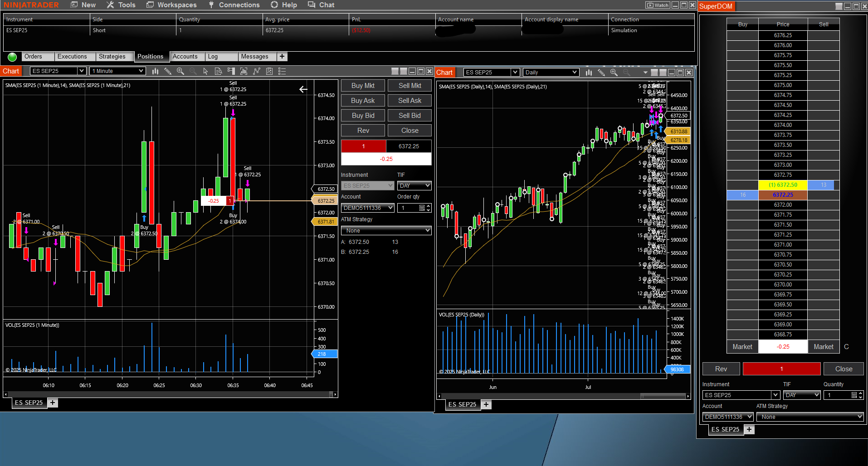Click the 1 Minute chart horizontal scrollbar
The image size is (868, 466).
click(x=171, y=394)
